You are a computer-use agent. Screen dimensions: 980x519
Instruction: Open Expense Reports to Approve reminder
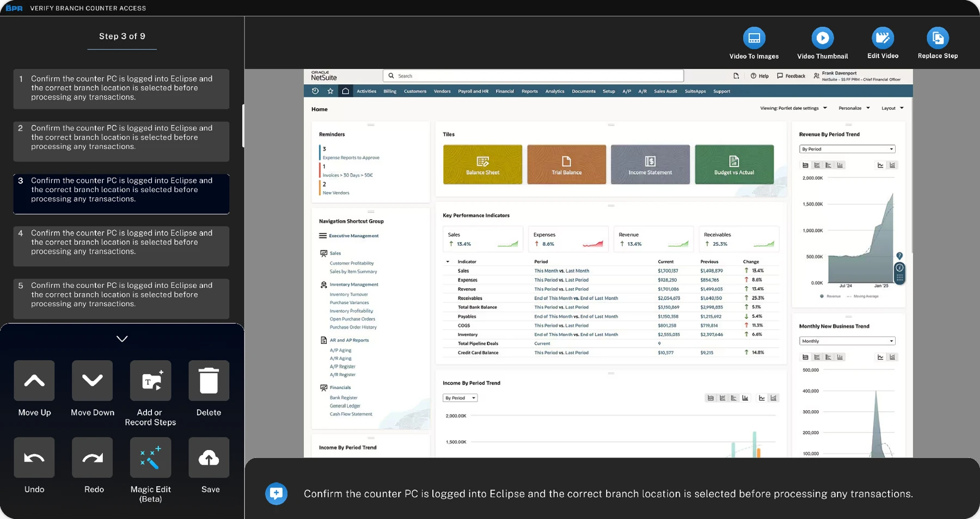(351, 158)
